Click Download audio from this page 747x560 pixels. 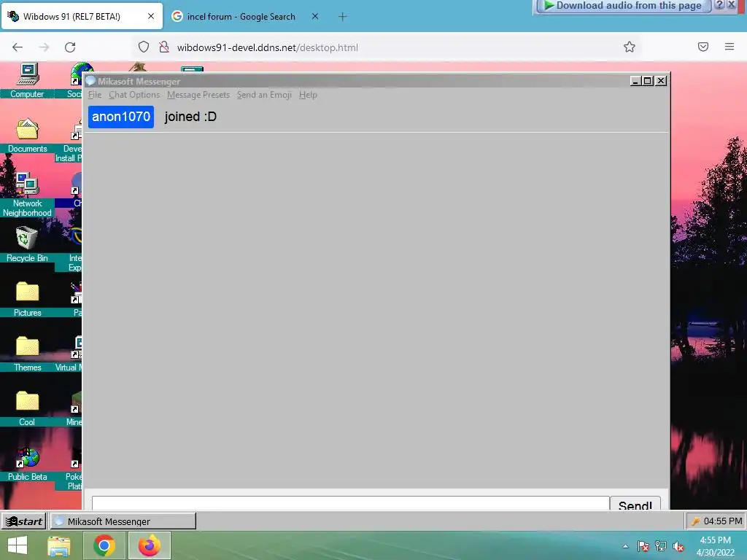(623, 6)
